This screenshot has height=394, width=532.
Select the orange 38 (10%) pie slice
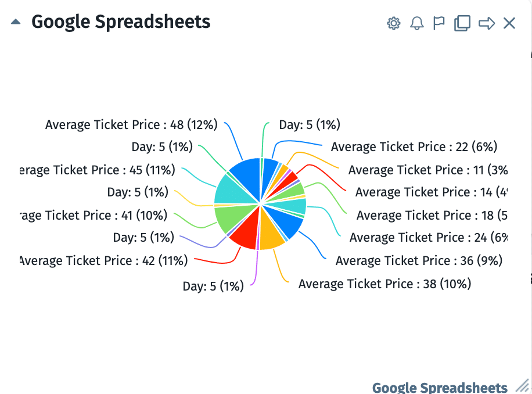[271, 237]
